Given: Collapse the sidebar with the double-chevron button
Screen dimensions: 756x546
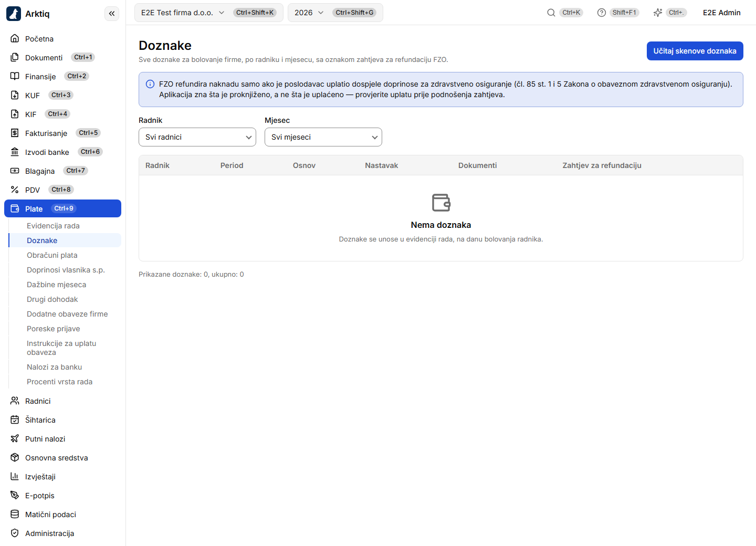Looking at the screenshot, I should (112, 14).
